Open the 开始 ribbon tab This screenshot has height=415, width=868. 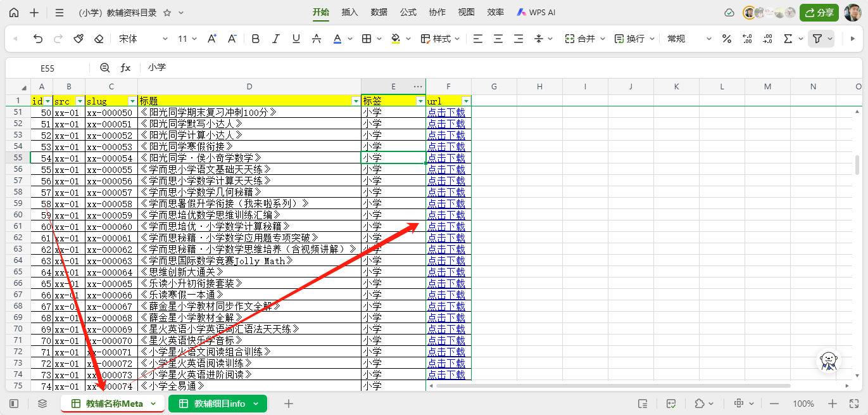(321, 13)
